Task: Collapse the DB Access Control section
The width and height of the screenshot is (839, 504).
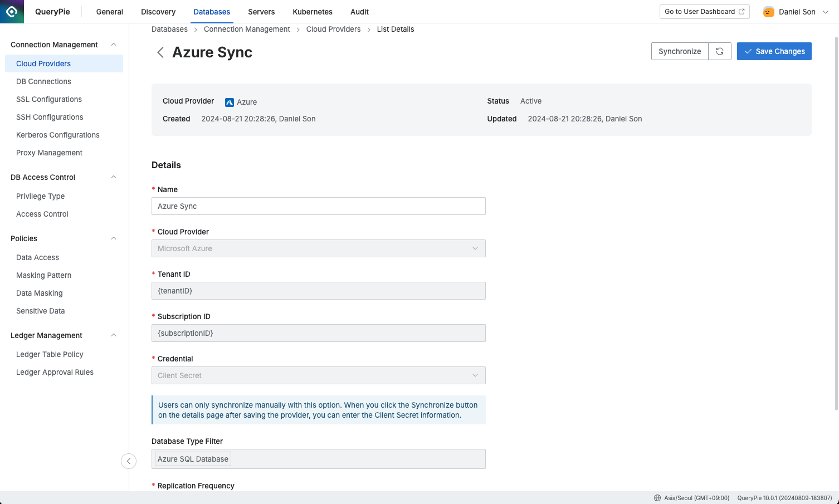Action: point(114,177)
